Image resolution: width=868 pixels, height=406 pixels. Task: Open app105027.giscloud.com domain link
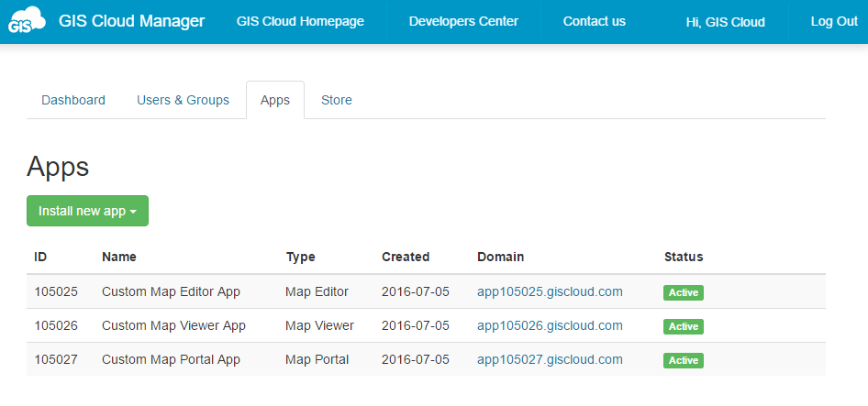[x=550, y=359]
